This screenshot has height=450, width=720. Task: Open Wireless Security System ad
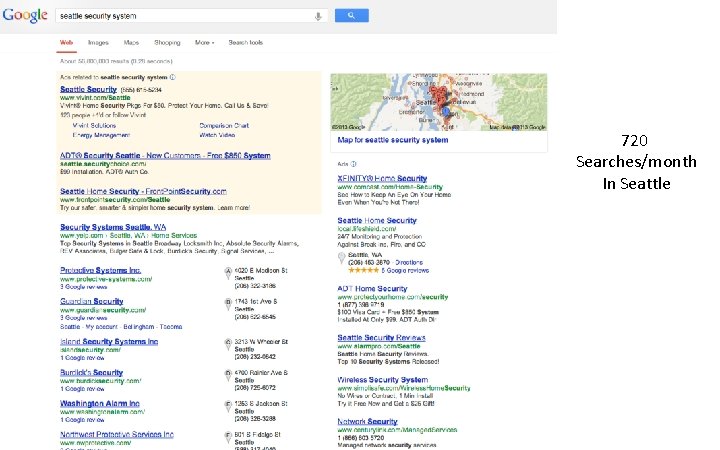(383, 380)
